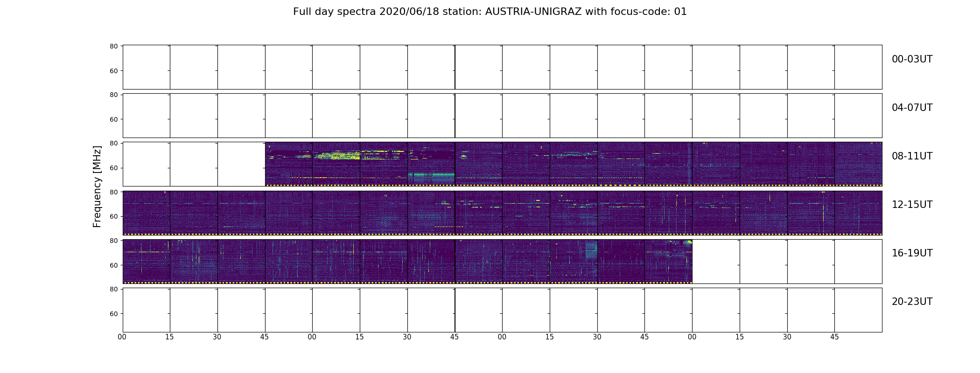Click the 80 tick of the 00-03UT row
The image size is (980, 373).
(x=113, y=46)
